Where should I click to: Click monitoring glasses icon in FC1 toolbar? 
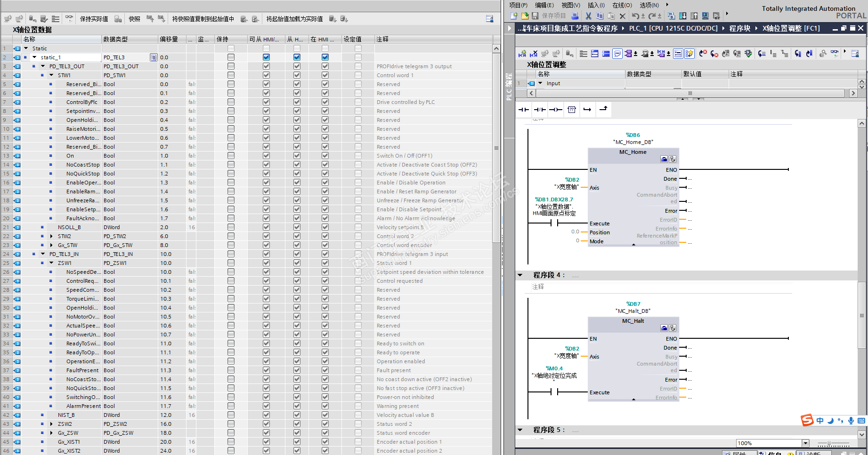coord(835,54)
